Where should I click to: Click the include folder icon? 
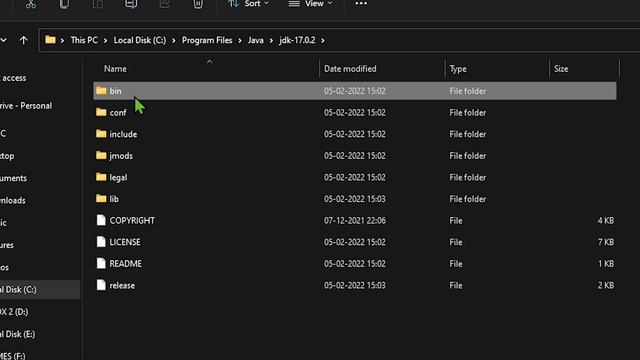pos(101,133)
